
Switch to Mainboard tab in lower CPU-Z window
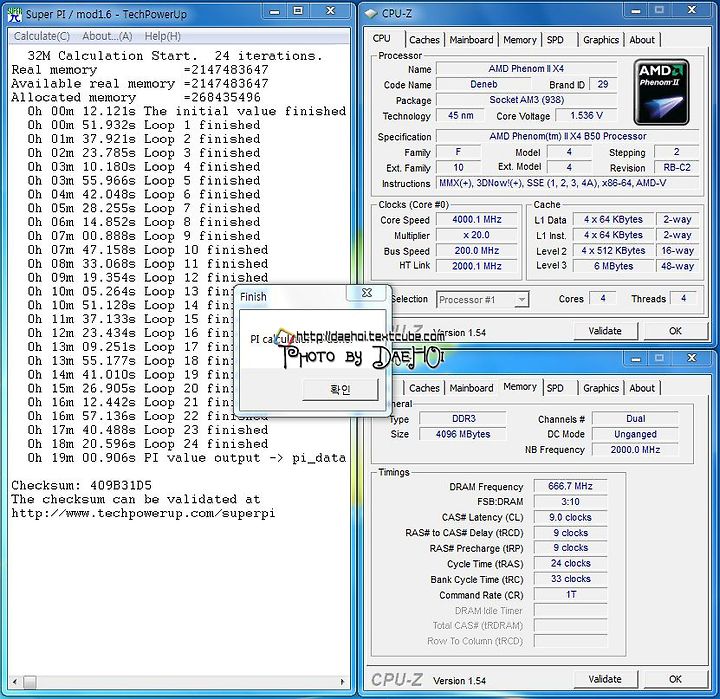[471, 388]
